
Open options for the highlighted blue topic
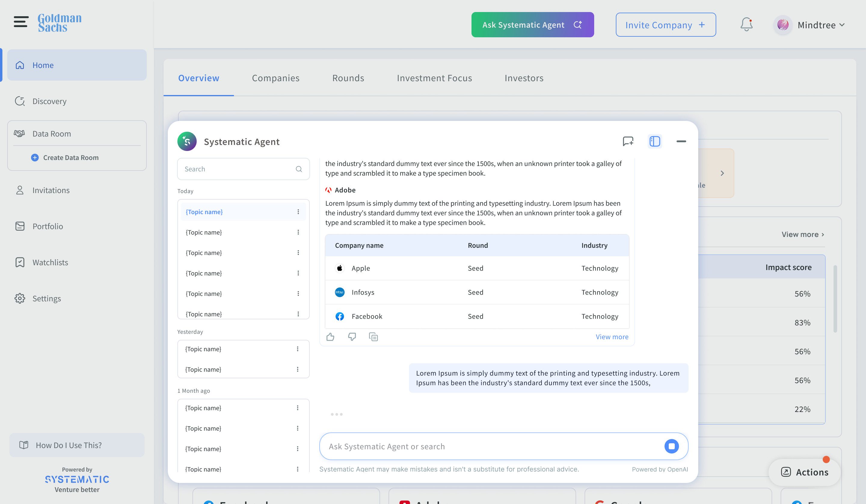click(x=298, y=212)
